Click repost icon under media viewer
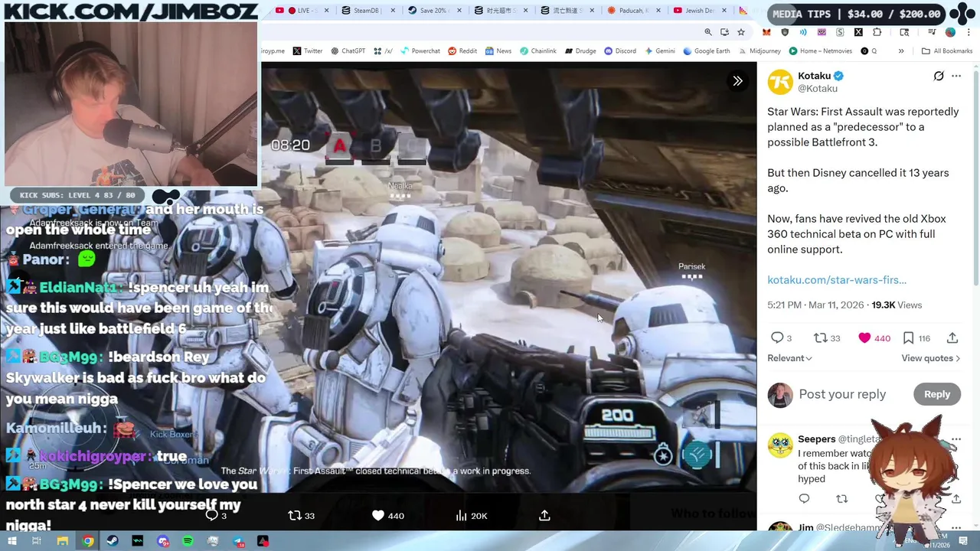 click(x=294, y=515)
